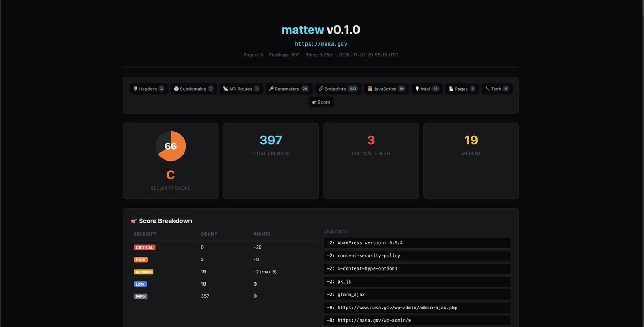Click the count 357 in the Info row
This screenshot has height=327, width=644.
point(205,296)
